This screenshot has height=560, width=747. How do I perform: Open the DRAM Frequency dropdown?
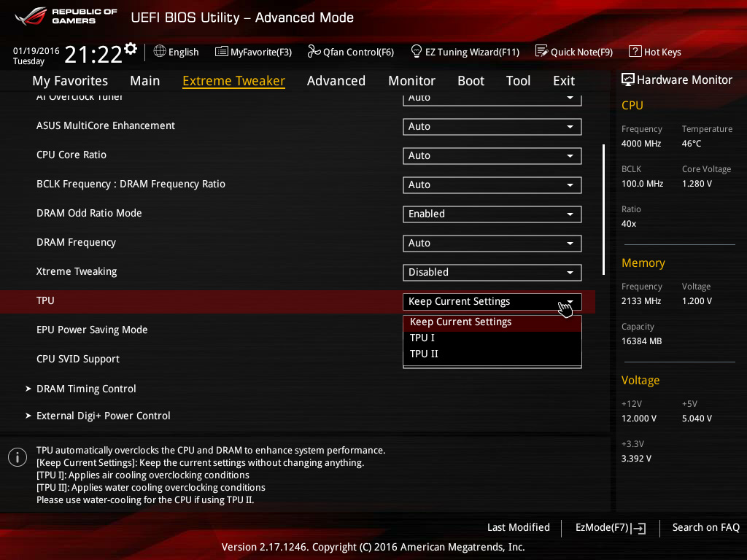(492, 244)
